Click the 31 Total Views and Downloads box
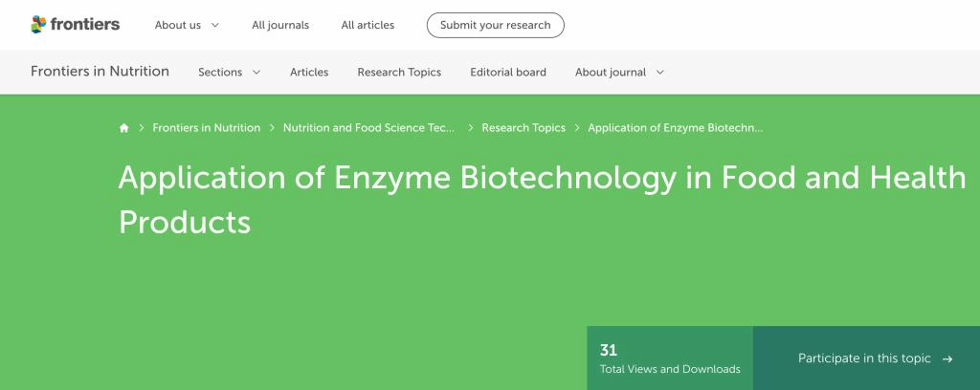Image resolution: width=980 pixels, height=390 pixels. (670, 358)
